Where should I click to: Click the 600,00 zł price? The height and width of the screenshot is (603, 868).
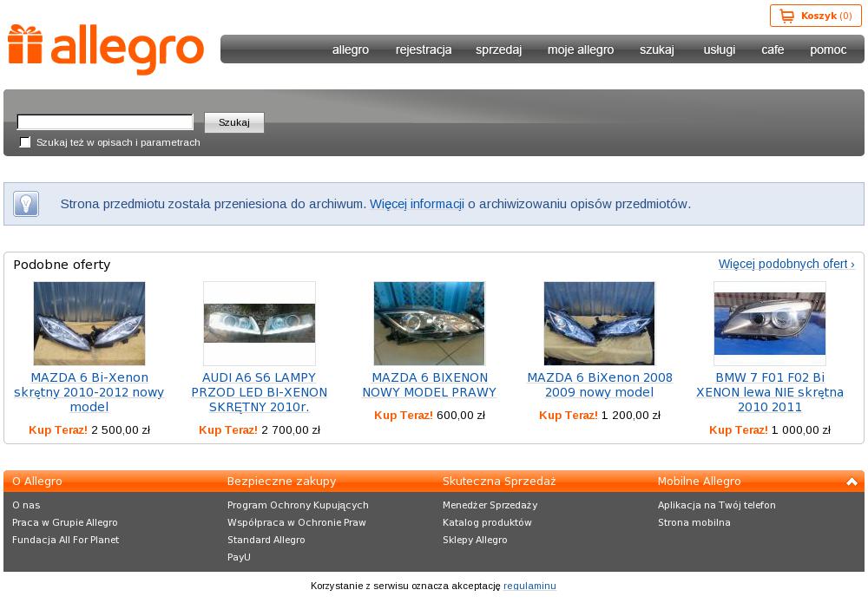coord(461,416)
